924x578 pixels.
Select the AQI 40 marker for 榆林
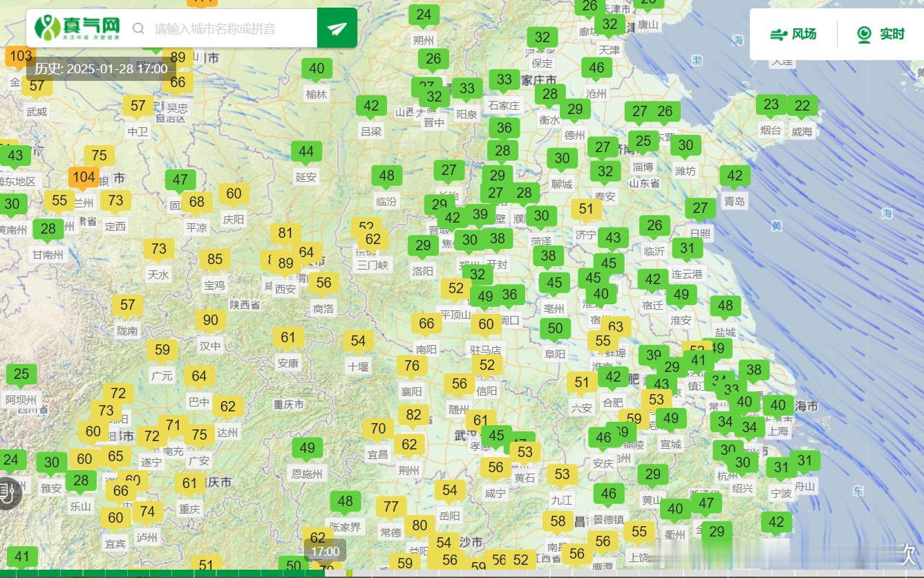pyautogui.click(x=317, y=68)
